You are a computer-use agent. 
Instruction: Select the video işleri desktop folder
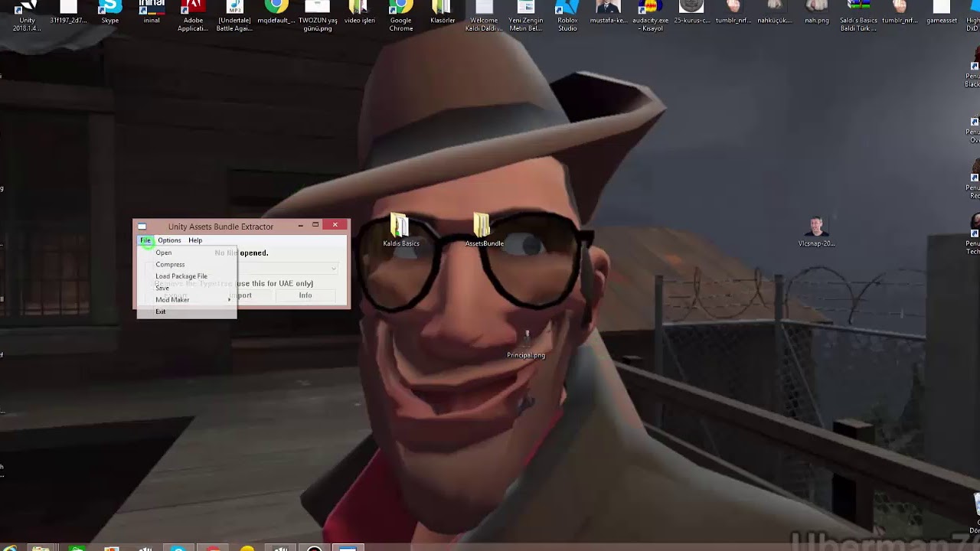(359, 12)
